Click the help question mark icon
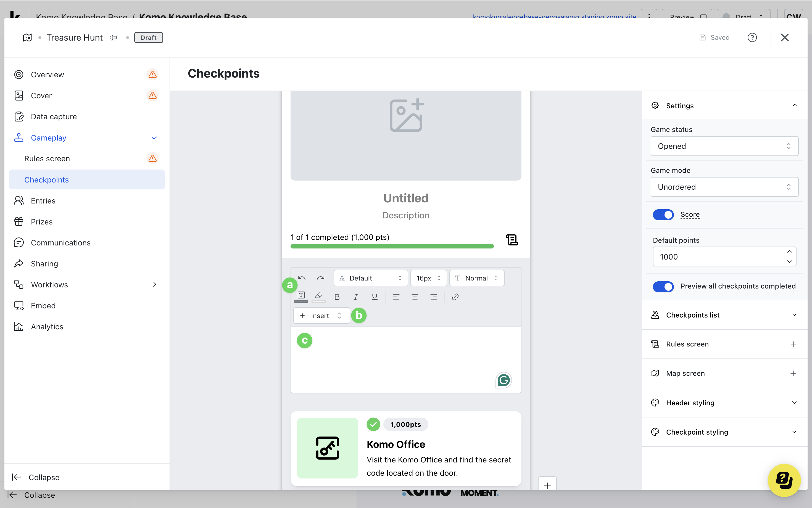Viewport: 812px width, 508px height. (752, 38)
